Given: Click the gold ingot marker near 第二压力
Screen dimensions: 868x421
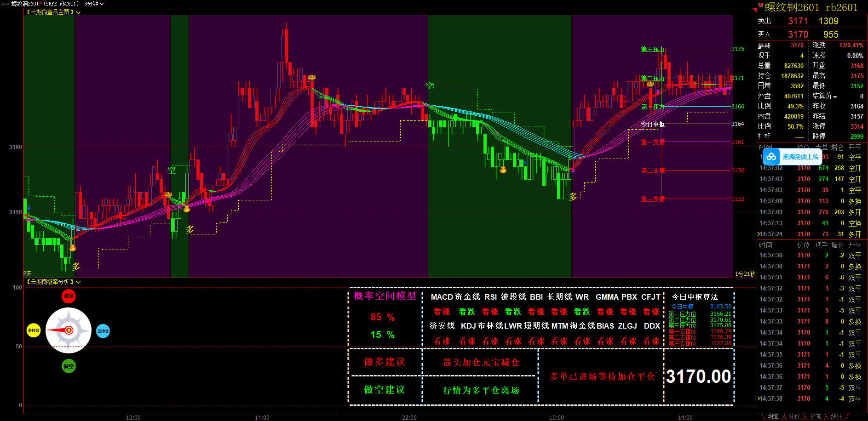Looking at the screenshot, I should 650,84.
